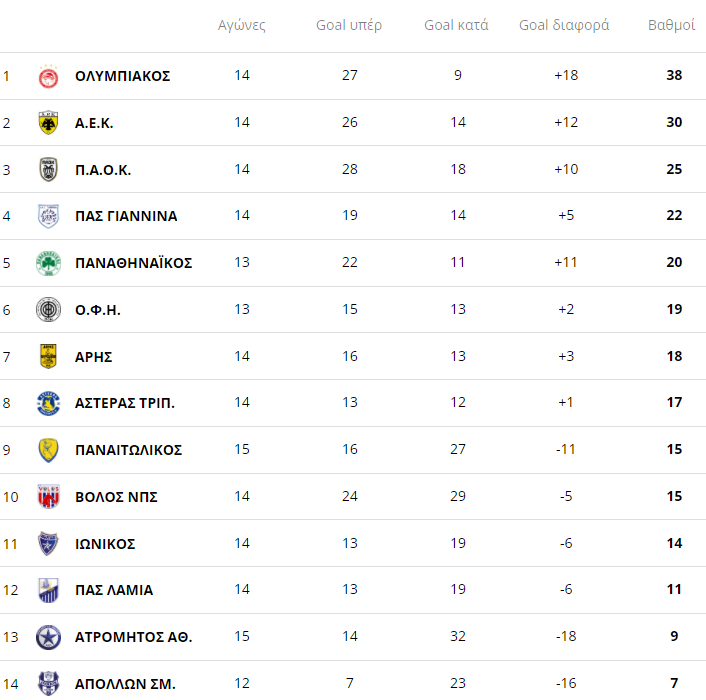
Task: Click the Volos NPS team crest
Action: point(48,497)
